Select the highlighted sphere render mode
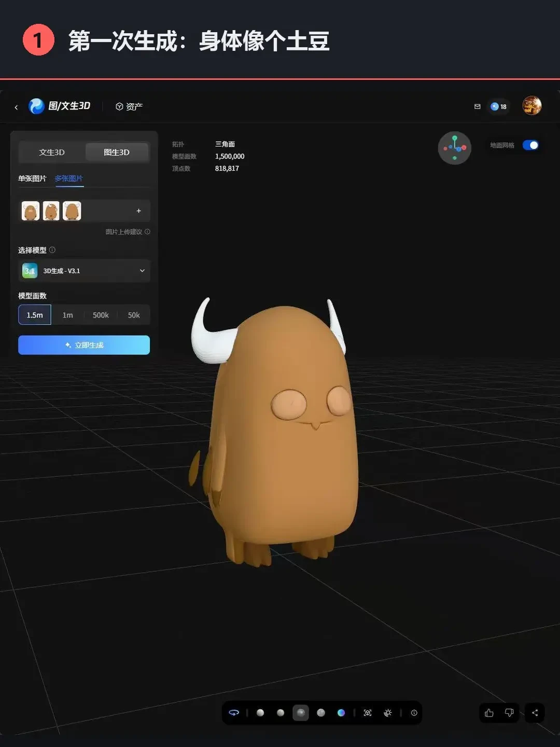Image resolution: width=560 pixels, height=747 pixels. point(301,713)
